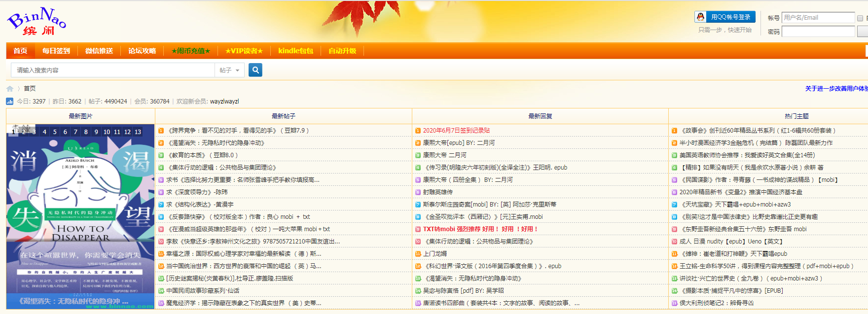Viewport: 868px width, 314px height.
Task: Open the 每日签到 navigation tab
Action: [x=56, y=51]
